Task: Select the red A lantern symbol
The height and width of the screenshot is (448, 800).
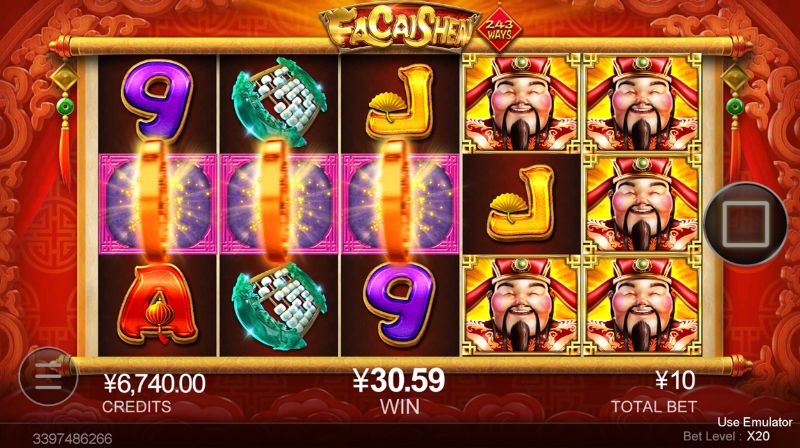Action: click(x=158, y=305)
